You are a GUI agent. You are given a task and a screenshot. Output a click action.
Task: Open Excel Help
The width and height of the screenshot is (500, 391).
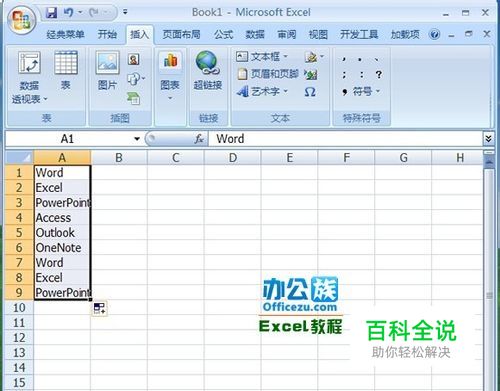(434, 34)
